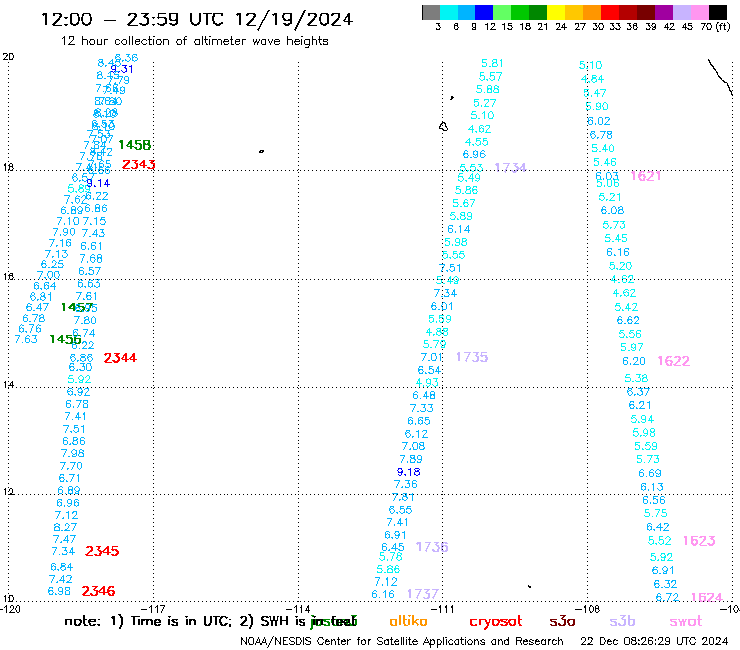Select the pink legend swatch before black
The height and width of the screenshot is (650, 740).
700,12
